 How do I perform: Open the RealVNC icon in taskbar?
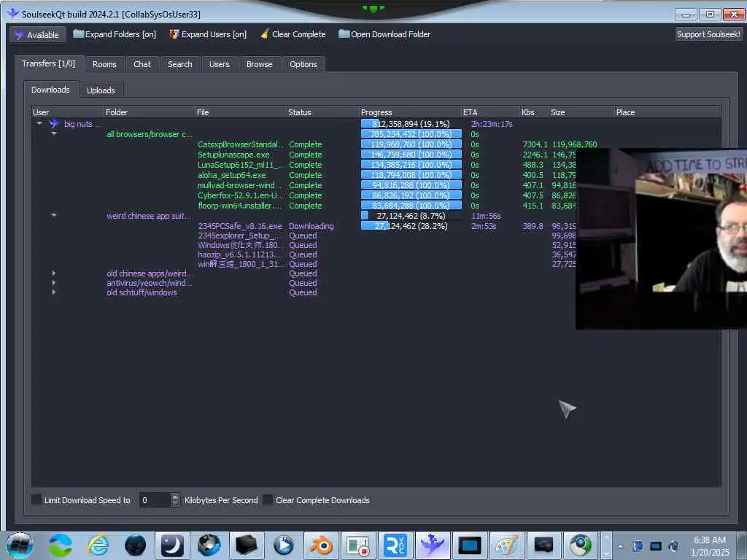(x=395, y=545)
